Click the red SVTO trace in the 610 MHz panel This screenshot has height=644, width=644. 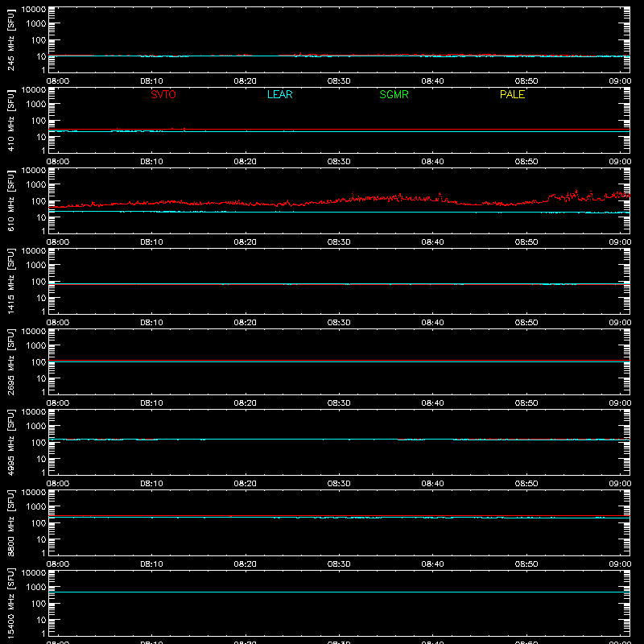[x=339, y=200]
